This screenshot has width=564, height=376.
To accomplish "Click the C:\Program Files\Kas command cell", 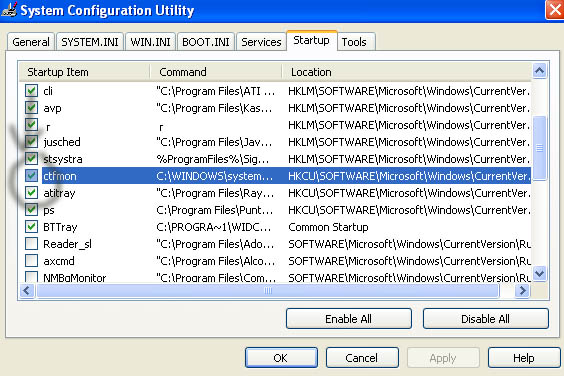I will click(x=214, y=108).
